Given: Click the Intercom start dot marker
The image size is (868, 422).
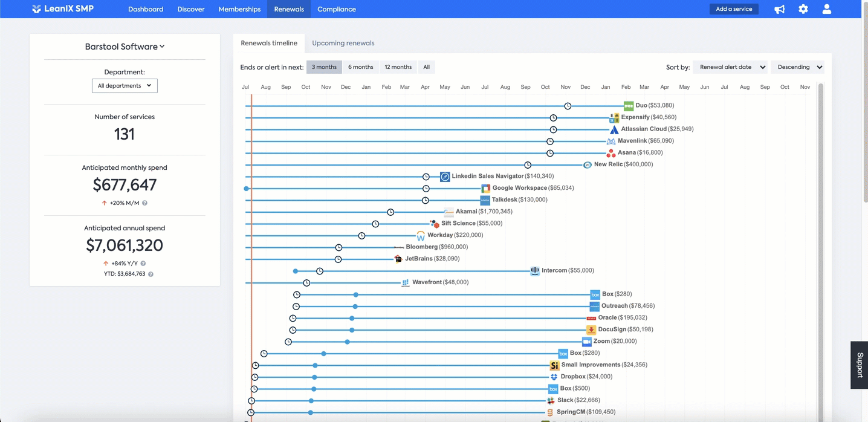Looking at the screenshot, I should (x=296, y=271).
